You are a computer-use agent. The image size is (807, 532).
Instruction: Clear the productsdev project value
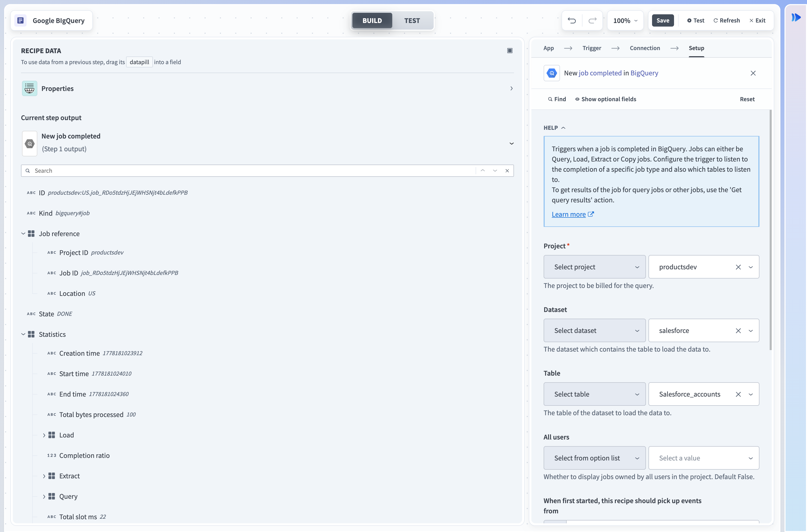click(x=738, y=267)
